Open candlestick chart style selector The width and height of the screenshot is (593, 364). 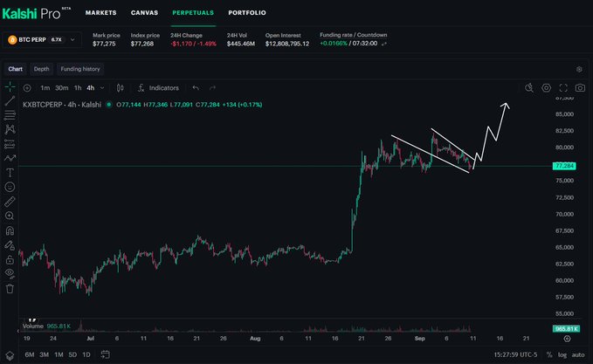[x=120, y=88]
